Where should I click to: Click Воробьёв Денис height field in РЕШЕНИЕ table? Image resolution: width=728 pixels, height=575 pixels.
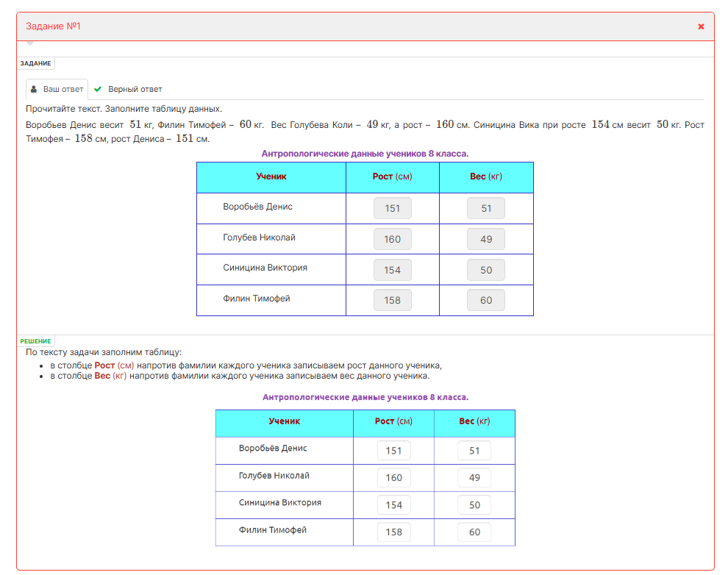point(393,451)
